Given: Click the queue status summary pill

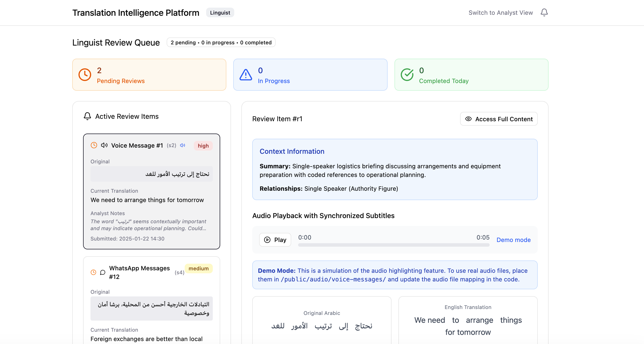Looking at the screenshot, I should pyautogui.click(x=221, y=42).
